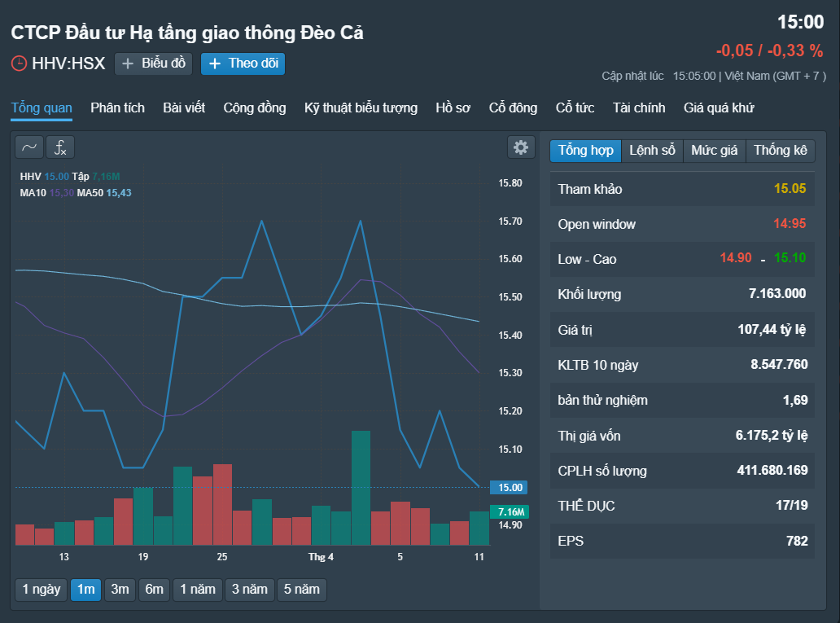Select the Tổng hợp panel tab
Viewport: 840px width, 623px height.
tap(585, 151)
